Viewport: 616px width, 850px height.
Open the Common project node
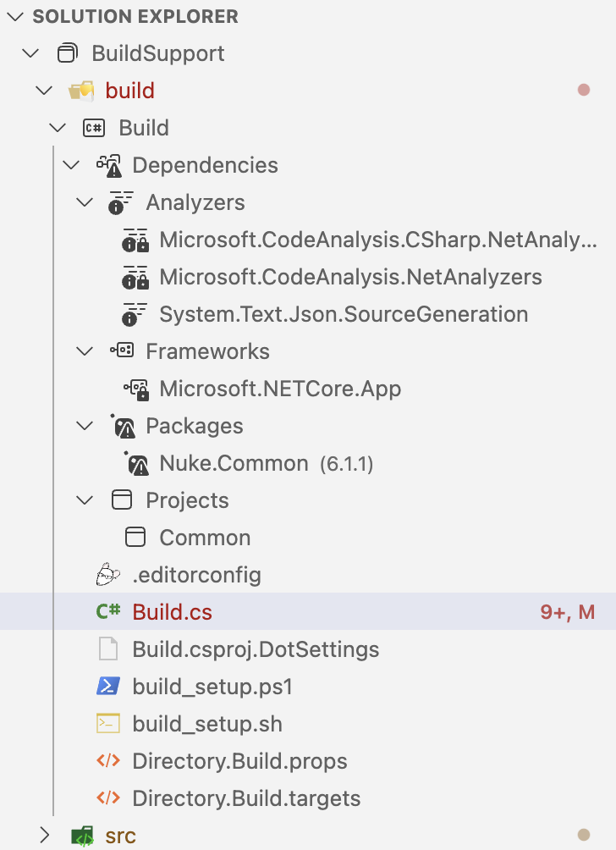pos(204,537)
